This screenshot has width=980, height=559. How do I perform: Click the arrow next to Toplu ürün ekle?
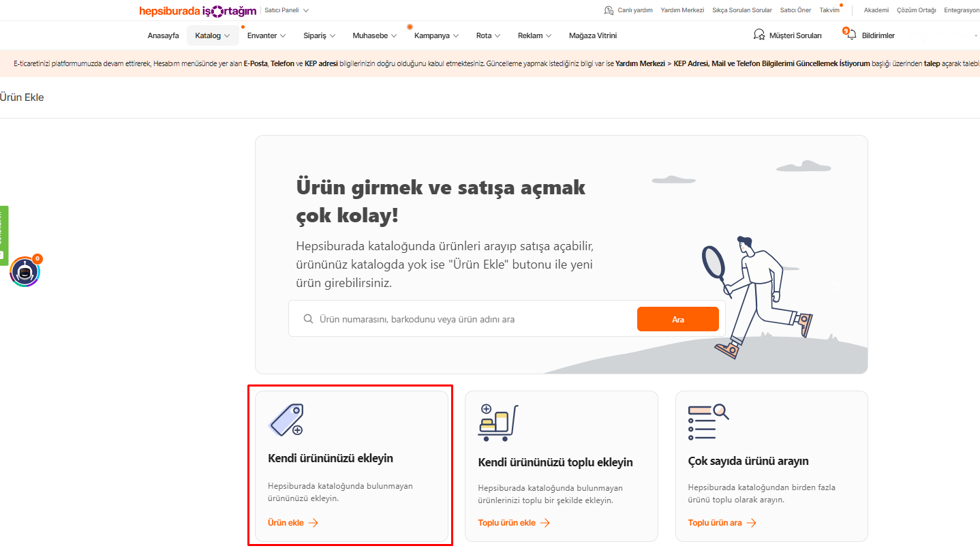point(545,523)
